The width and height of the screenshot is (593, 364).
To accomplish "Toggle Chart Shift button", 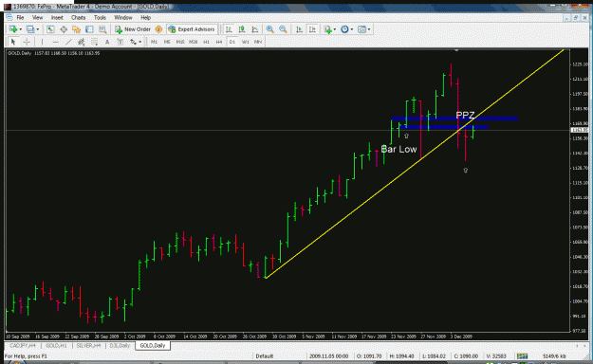I will coord(312,29).
